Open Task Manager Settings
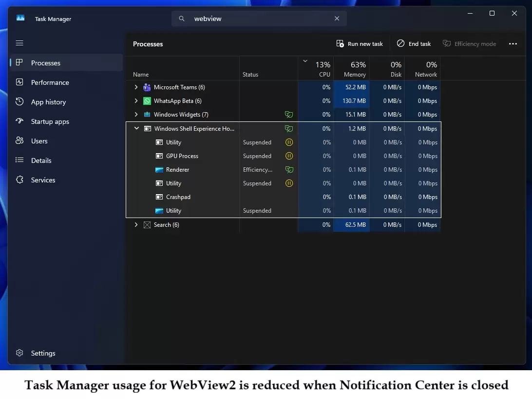Screen dimensions: 532x399 (43, 353)
